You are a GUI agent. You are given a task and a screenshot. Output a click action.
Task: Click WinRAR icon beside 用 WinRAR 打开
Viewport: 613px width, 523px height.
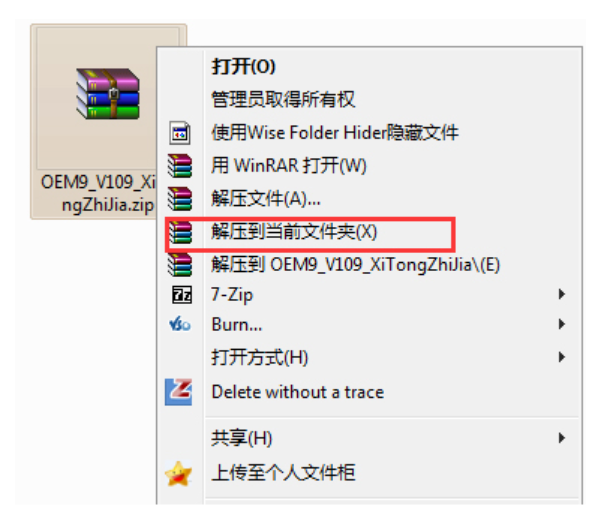tap(180, 166)
